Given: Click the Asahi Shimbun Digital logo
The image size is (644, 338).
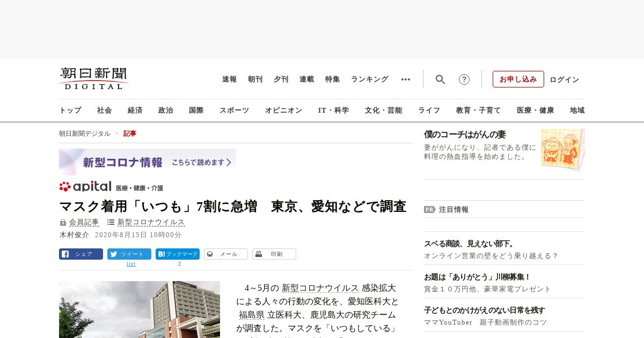Looking at the screenshot, I should point(94,78).
